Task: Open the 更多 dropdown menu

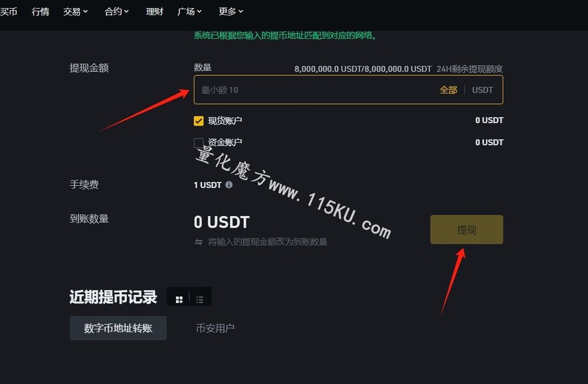Action: [x=231, y=11]
